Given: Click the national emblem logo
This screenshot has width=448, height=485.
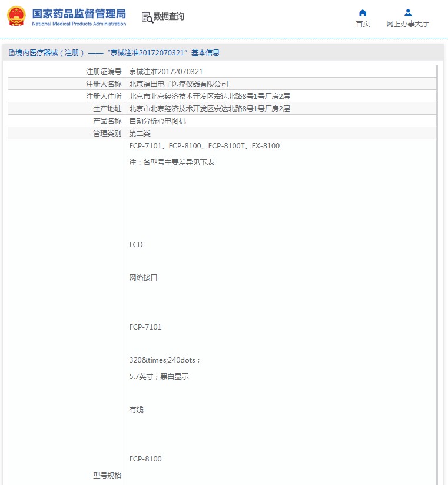Looking at the screenshot, I should click(16, 16).
